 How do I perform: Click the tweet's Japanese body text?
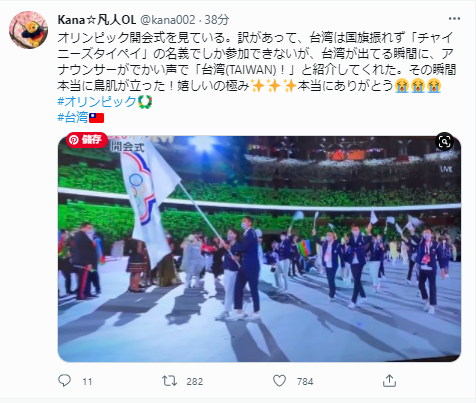(257, 62)
